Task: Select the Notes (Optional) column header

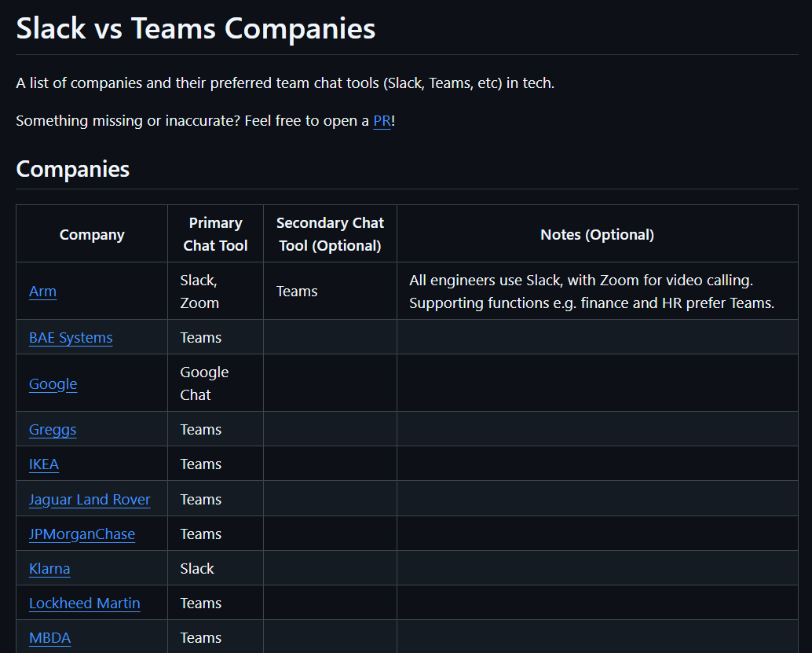Action: point(597,235)
